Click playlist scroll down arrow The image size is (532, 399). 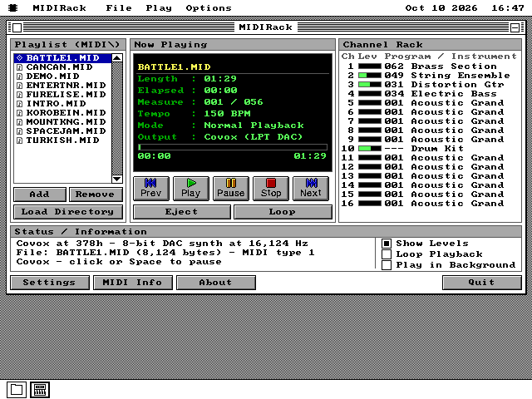coord(117,179)
